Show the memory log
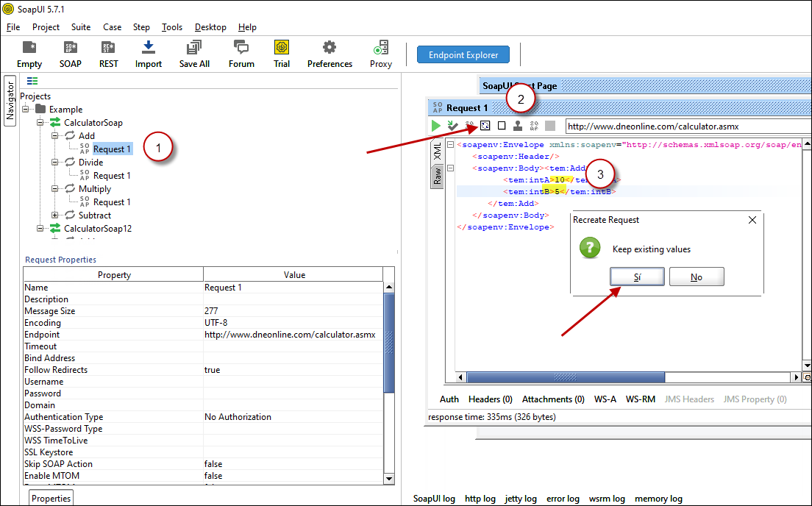Screen dimensions: 812x506 coord(658,498)
